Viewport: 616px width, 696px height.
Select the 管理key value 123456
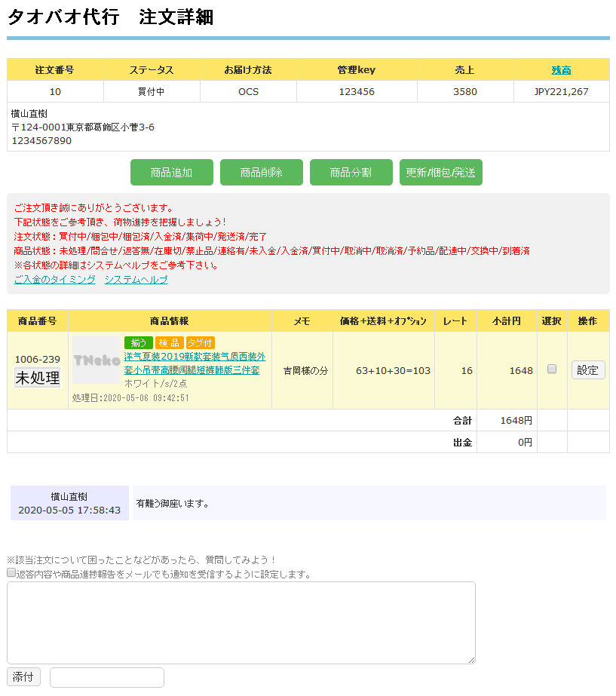(357, 92)
